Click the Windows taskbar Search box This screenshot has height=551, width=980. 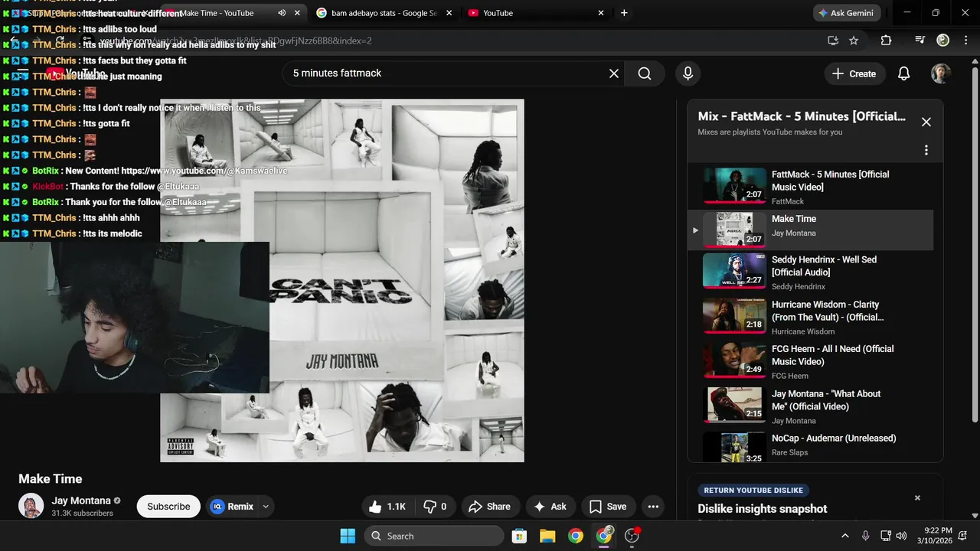point(434,536)
